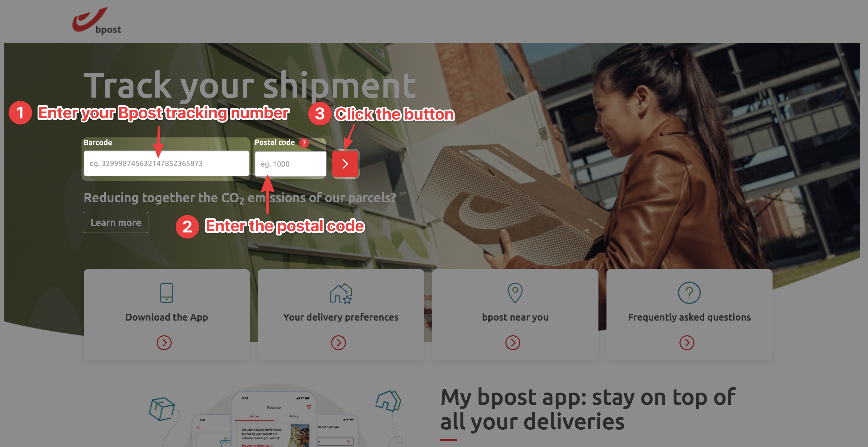The image size is (868, 447).
Task: Open the Download the App card title
Action: point(166,317)
